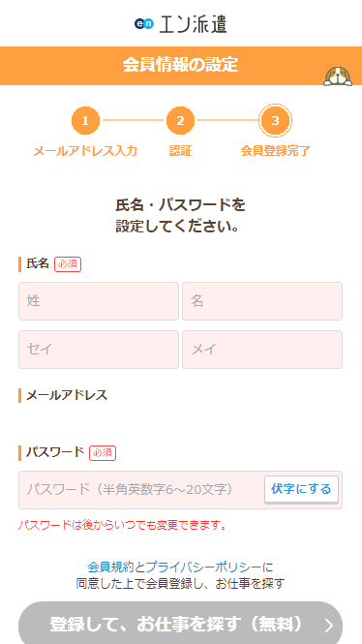Click the 必須 badge beside 氏名
Viewport: 362px width, 644px height.
(68, 264)
